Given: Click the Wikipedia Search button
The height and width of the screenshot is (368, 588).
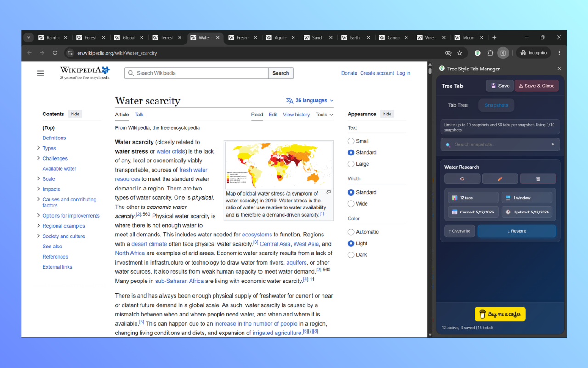Looking at the screenshot, I should (x=281, y=73).
